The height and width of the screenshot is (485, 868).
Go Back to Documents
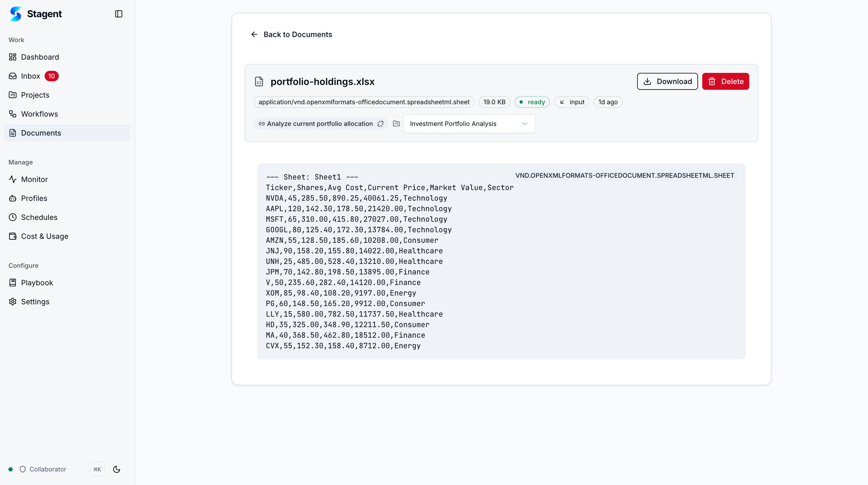point(291,34)
